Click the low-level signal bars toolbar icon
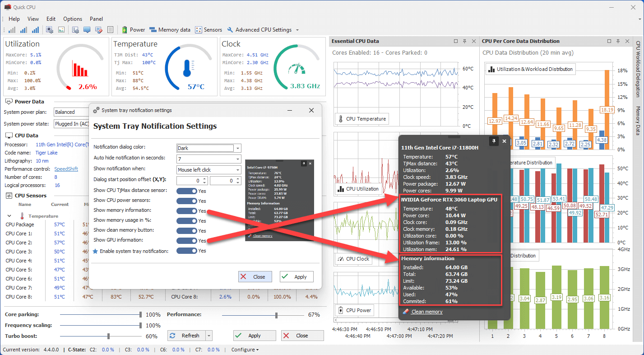 tap(12, 30)
